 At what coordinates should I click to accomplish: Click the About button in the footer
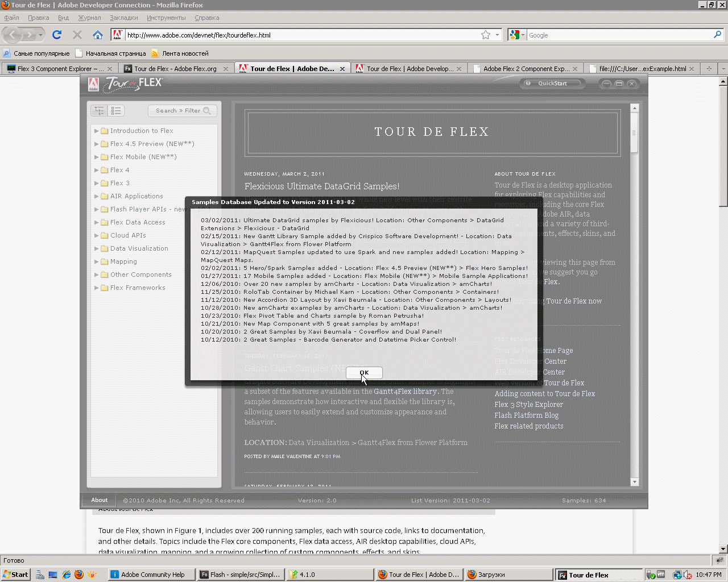(x=100, y=500)
